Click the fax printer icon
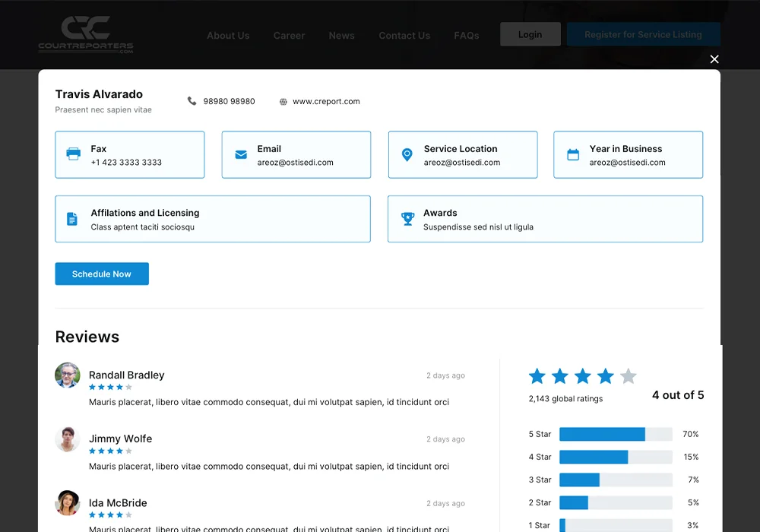 tap(74, 154)
